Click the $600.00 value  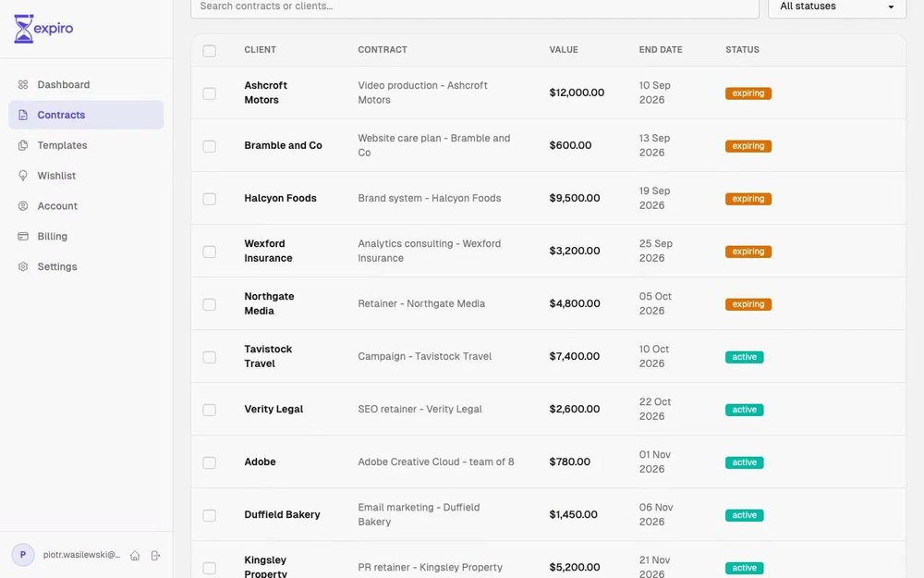tap(570, 145)
